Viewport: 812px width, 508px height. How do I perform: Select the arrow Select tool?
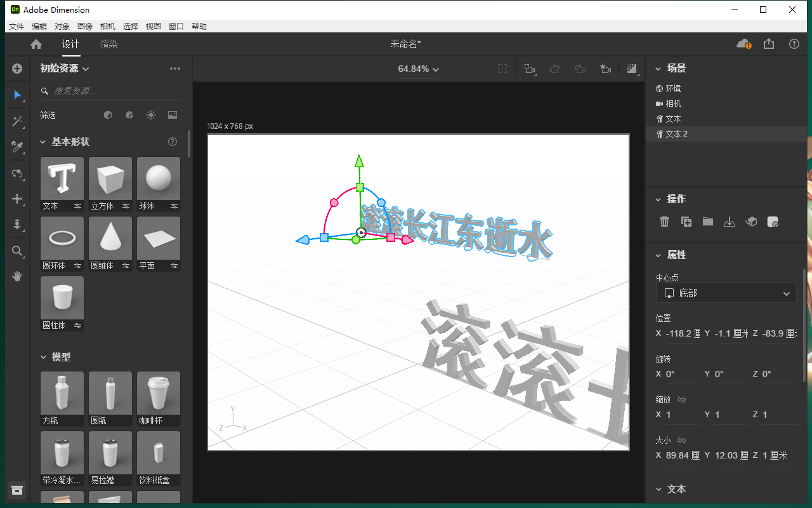click(x=17, y=95)
